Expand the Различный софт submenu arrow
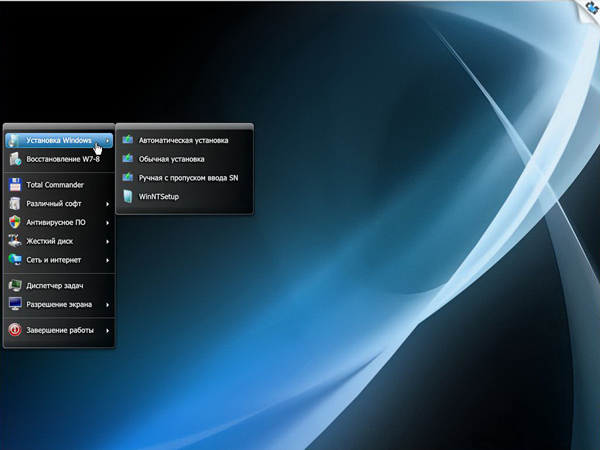Viewport: 600px width, 450px height. point(108,204)
